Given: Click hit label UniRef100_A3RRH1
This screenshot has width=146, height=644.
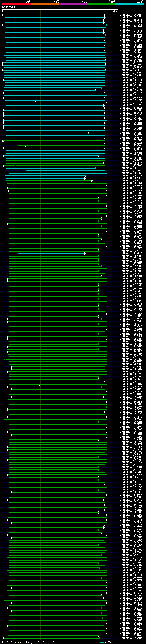Looking at the screenshot, I should [x=131, y=610].
